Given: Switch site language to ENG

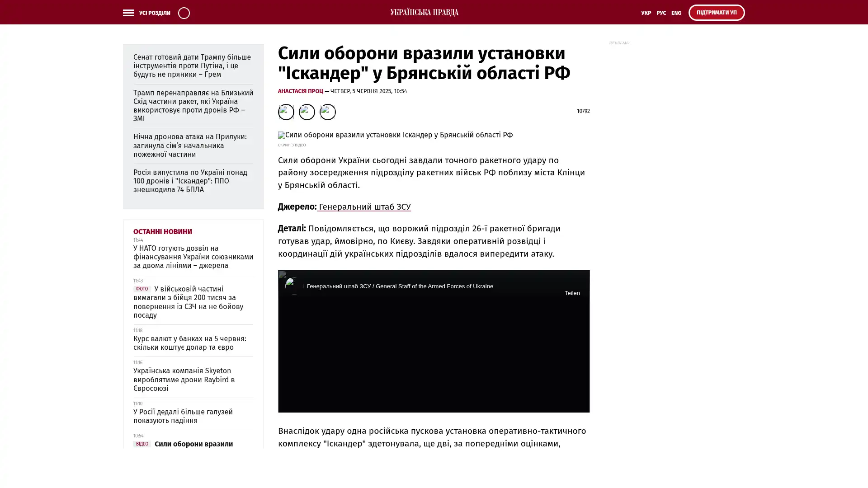Looking at the screenshot, I should point(676,13).
